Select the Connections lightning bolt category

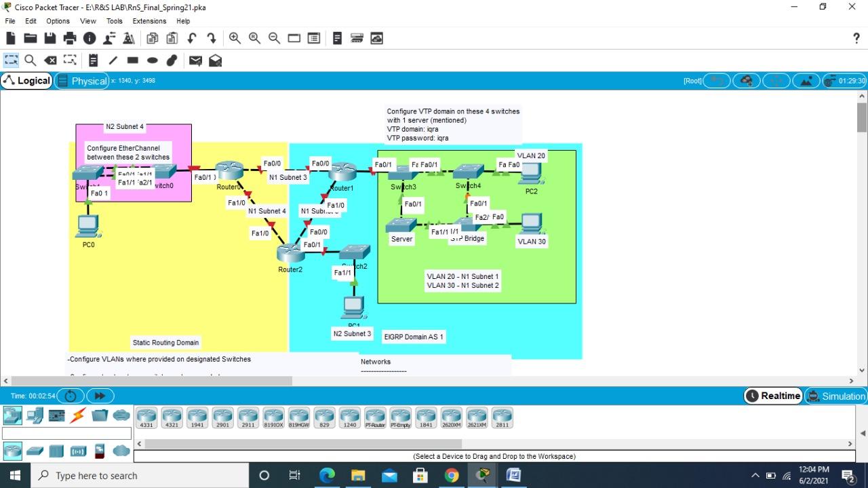76,415
